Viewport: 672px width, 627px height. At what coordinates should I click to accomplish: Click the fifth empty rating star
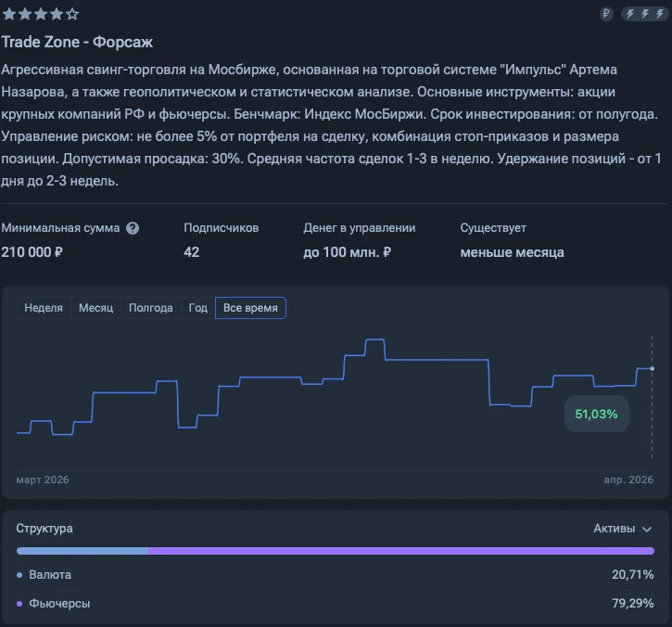pyautogui.click(x=72, y=14)
